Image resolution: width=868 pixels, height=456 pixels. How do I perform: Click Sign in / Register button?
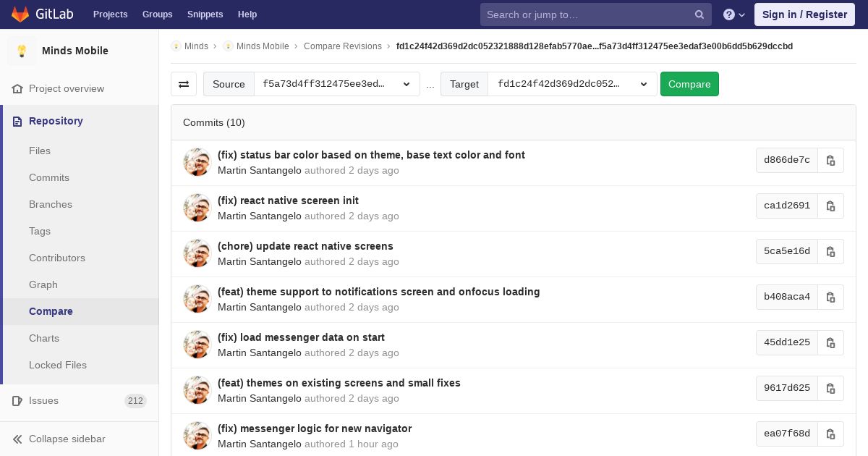[804, 14]
